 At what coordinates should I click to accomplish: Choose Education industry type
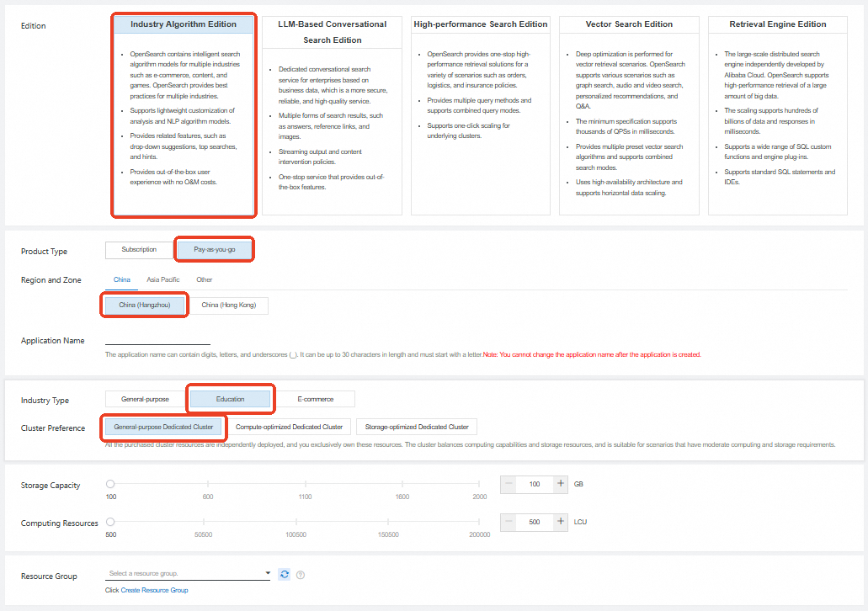point(231,399)
